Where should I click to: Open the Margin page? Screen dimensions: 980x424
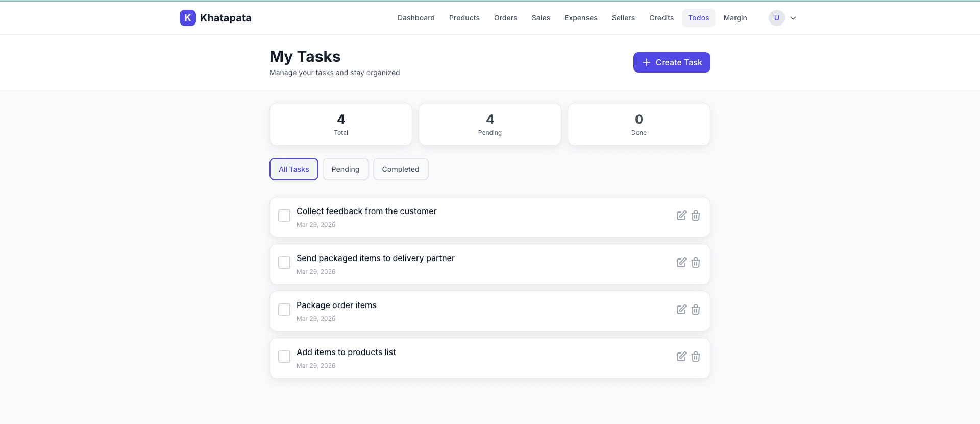pyautogui.click(x=735, y=18)
